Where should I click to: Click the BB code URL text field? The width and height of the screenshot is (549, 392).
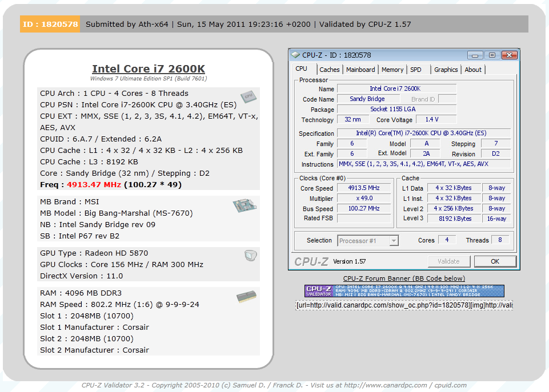coord(404,305)
